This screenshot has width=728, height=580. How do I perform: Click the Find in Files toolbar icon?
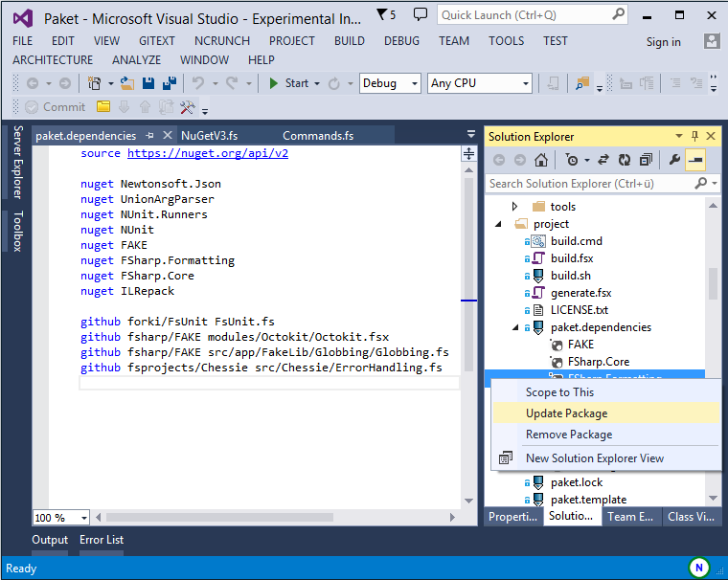coord(581,83)
